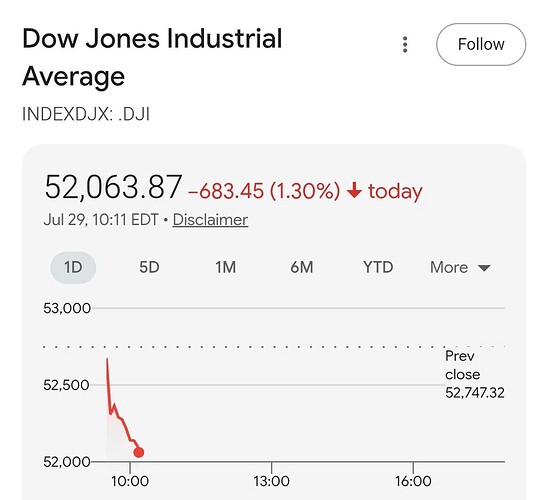Click the 13:00 marker on time axis
This screenshot has height=500, width=548.
tap(272, 481)
